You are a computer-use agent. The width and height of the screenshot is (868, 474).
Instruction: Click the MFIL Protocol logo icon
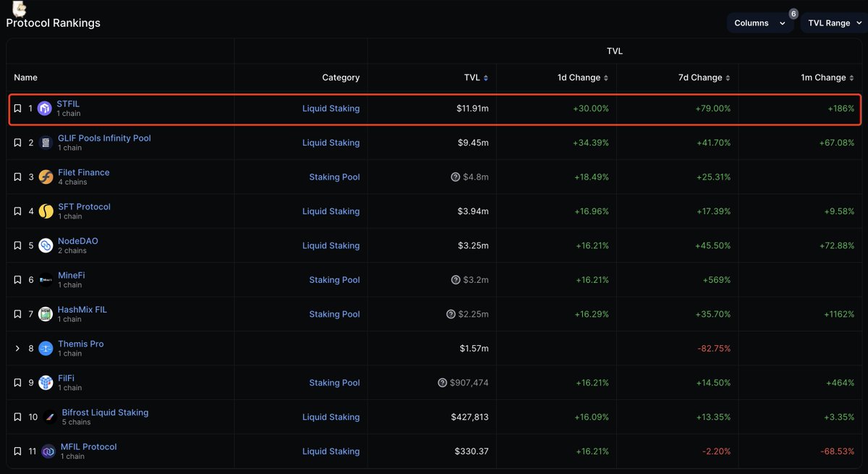tap(48, 452)
